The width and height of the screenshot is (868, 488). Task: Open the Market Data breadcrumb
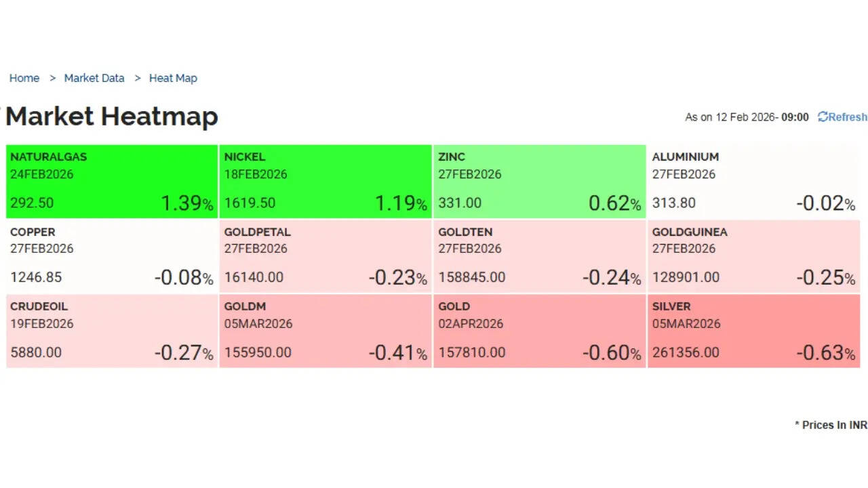(94, 78)
